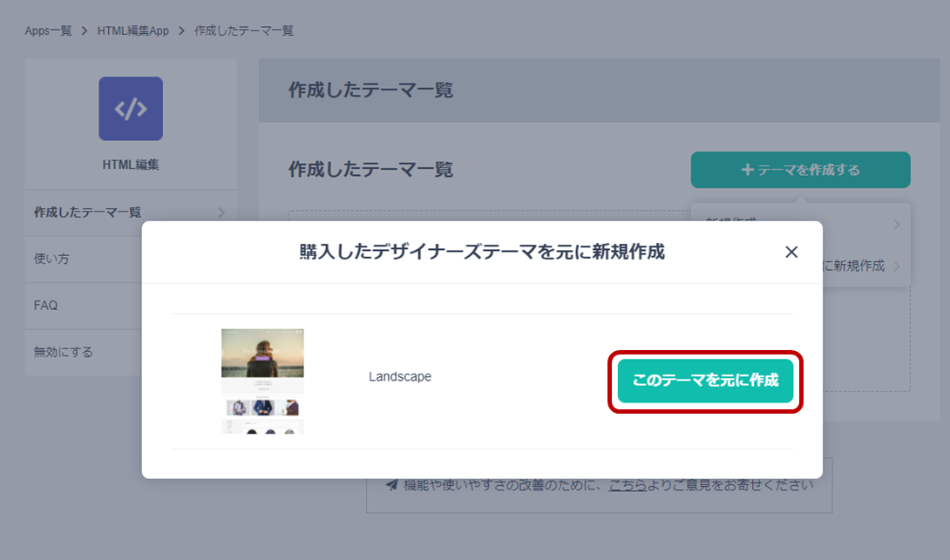Click the Landscape theme name
The width and height of the screenshot is (950, 560).
pos(400,376)
